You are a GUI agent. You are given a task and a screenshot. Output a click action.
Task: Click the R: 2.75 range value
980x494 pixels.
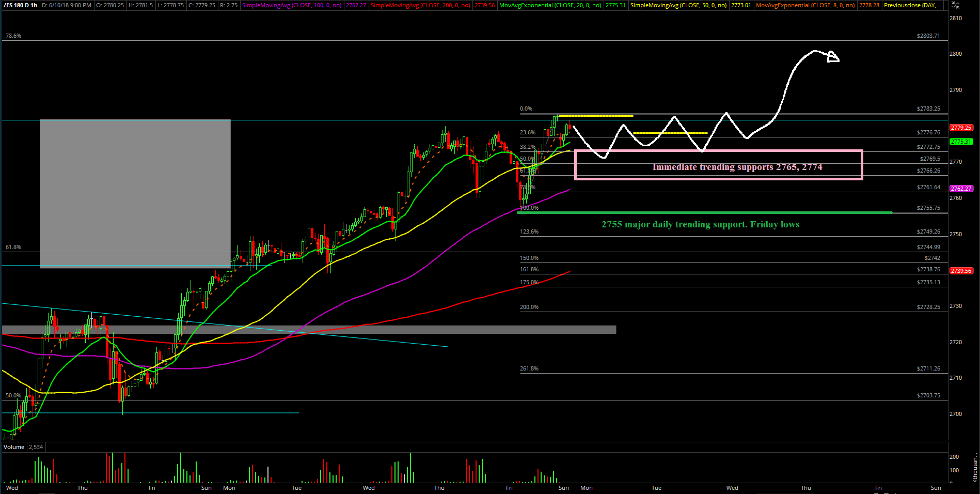tap(228, 5)
